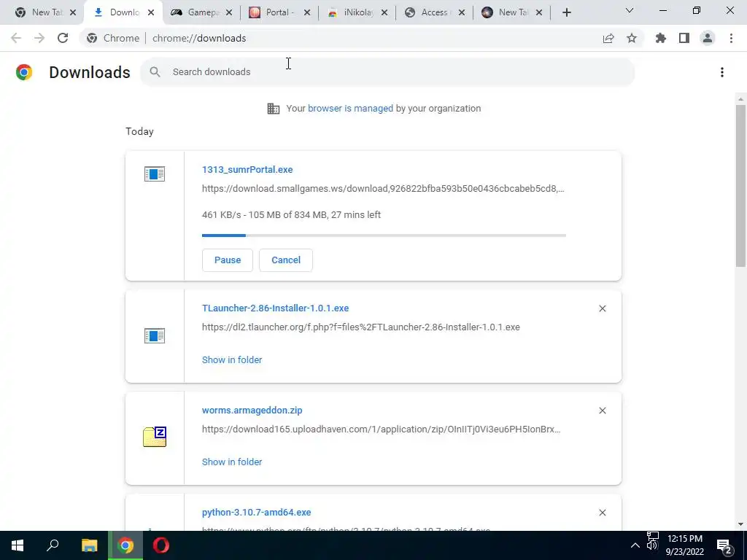
Task: Go back to the previous page
Action: click(x=16, y=38)
